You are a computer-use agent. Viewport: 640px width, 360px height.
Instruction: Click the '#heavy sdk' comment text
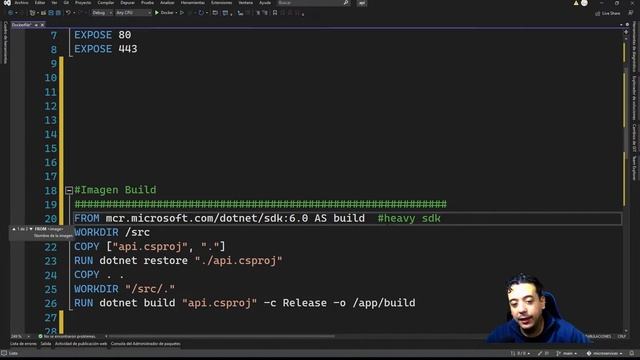coord(409,218)
